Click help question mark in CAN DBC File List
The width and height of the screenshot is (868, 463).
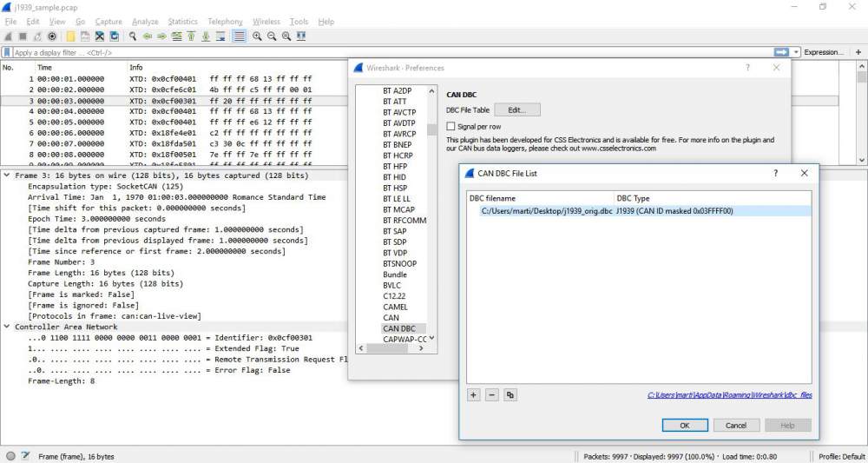[775, 174]
